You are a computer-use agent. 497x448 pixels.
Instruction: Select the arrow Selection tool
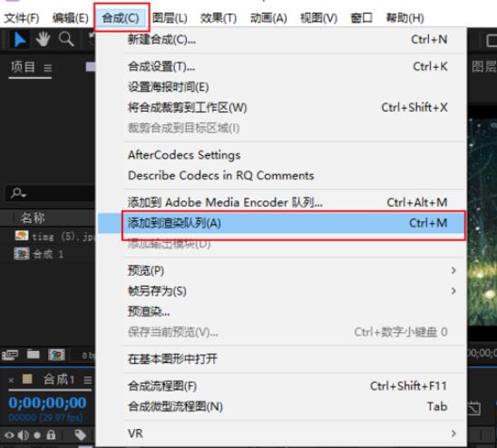coord(20,40)
